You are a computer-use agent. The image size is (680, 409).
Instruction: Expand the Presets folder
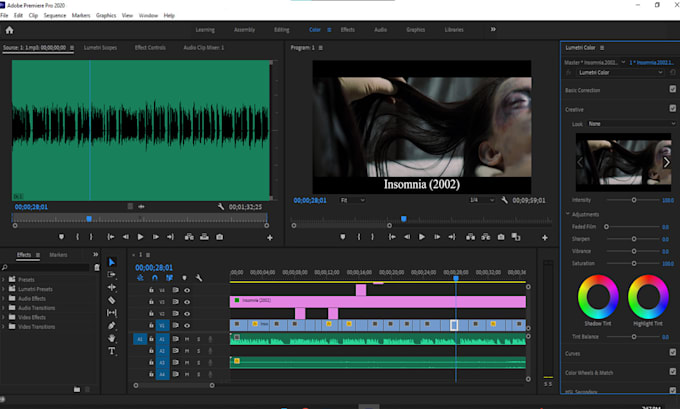coord(3,280)
